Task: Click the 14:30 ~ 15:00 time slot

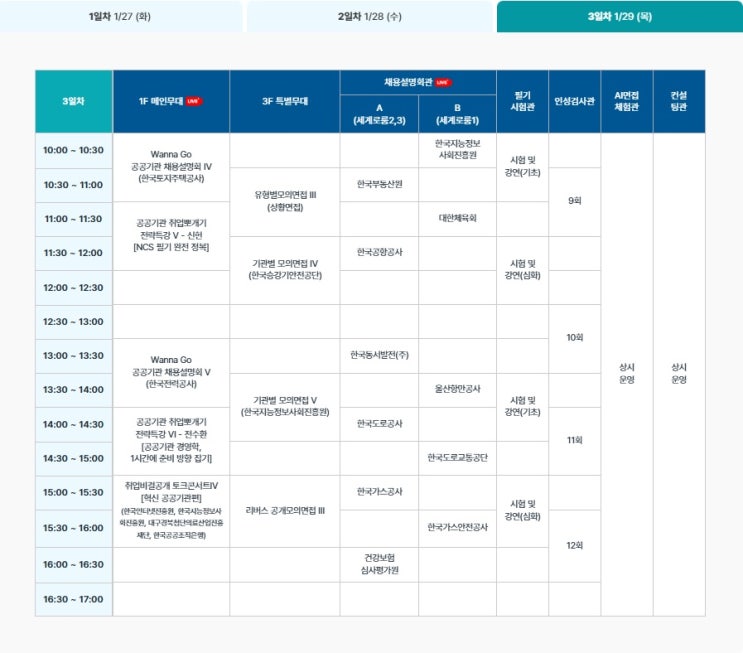Action: (x=73, y=459)
